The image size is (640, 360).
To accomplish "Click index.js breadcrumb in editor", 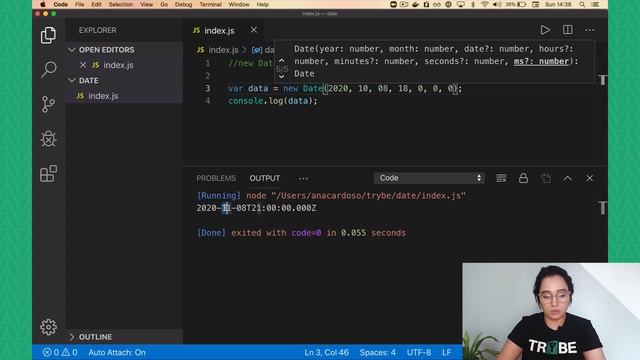I will coord(223,50).
